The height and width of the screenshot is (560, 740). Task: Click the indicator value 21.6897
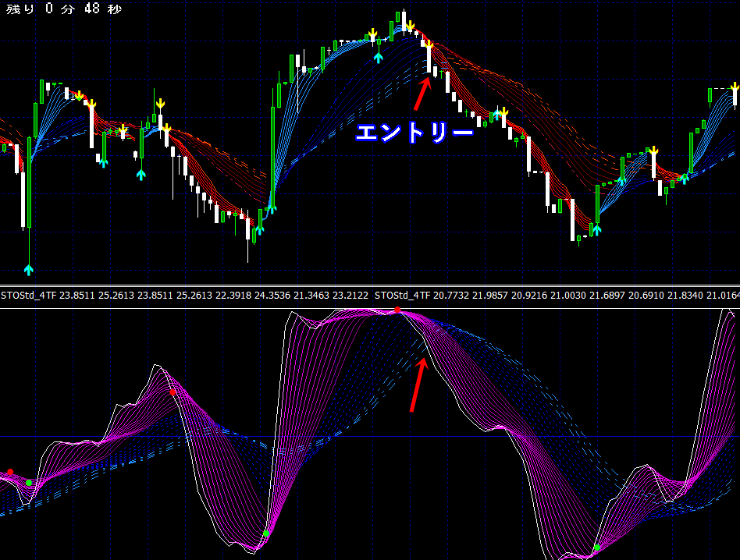point(607,296)
